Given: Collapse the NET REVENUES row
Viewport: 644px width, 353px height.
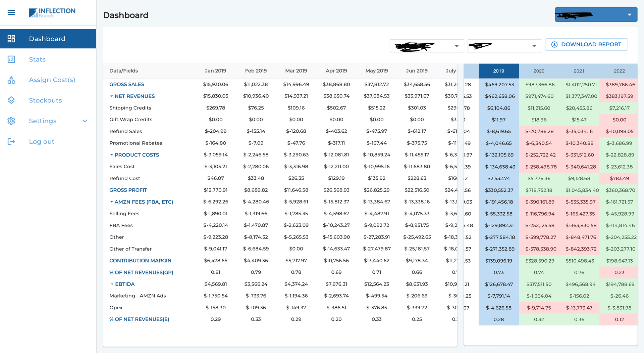Looking at the screenshot, I should [x=112, y=96].
